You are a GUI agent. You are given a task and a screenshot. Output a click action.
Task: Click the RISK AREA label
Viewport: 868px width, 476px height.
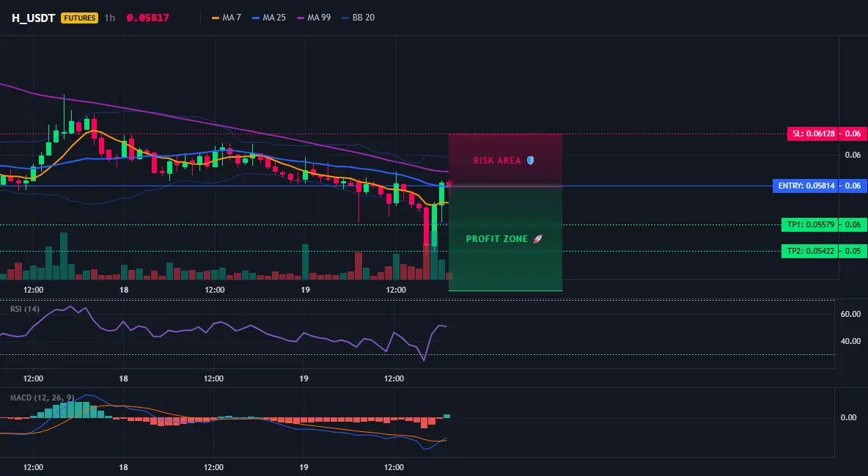click(x=497, y=161)
